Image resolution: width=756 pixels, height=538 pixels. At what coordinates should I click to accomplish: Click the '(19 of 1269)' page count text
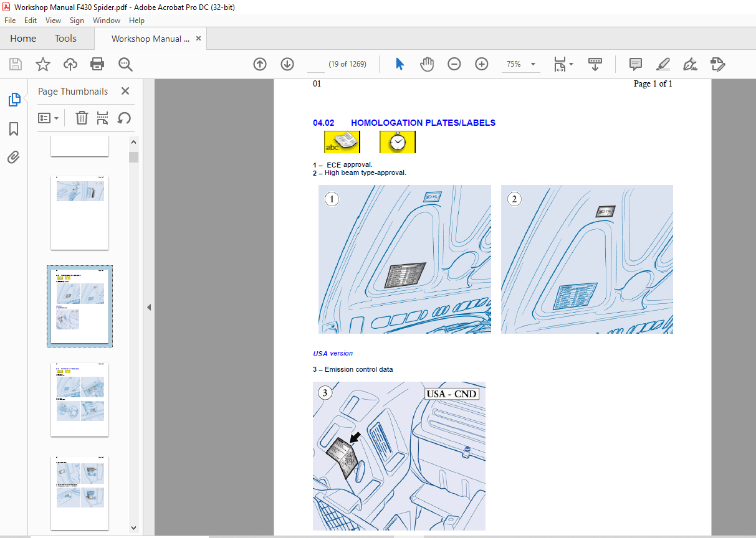pyautogui.click(x=348, y=64)
